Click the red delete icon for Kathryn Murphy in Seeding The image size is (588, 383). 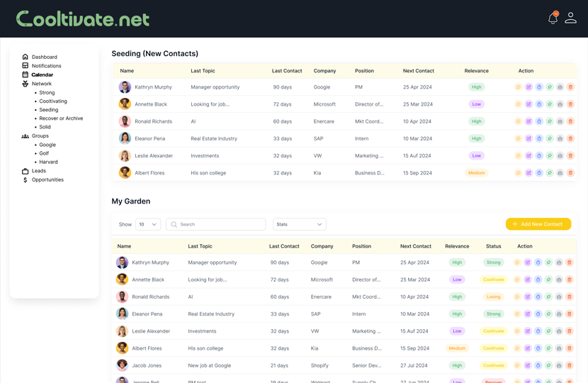570,87
